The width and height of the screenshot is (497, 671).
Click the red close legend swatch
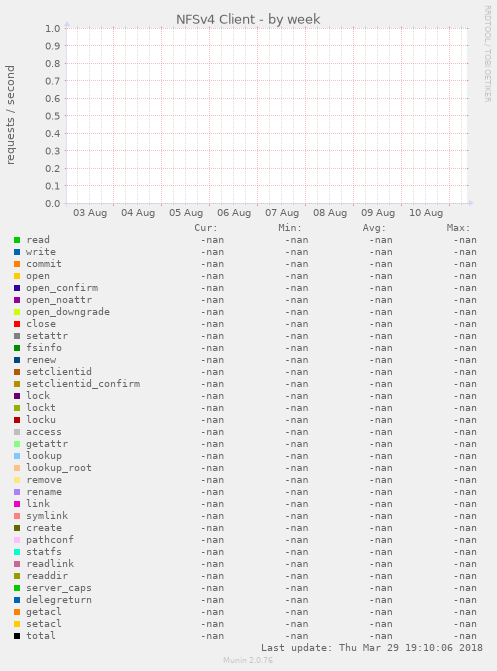[17, 324]
